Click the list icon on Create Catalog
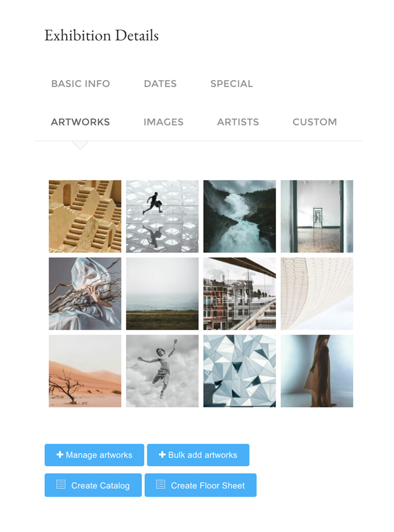Screen dimensions: 394x532 61,484
